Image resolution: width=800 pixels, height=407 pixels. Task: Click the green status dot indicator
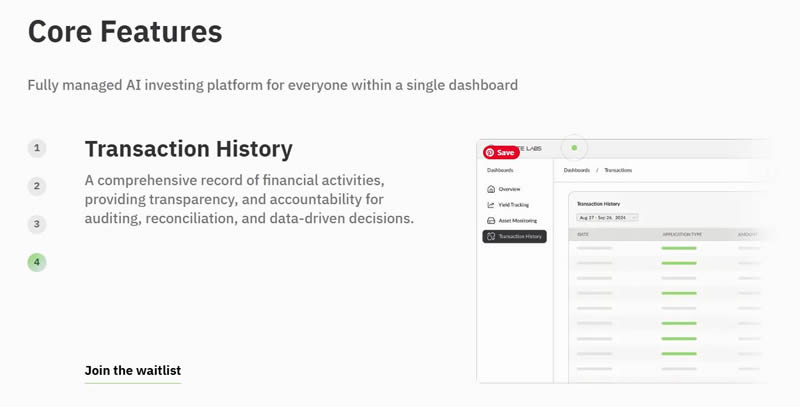tap(574, 148)
